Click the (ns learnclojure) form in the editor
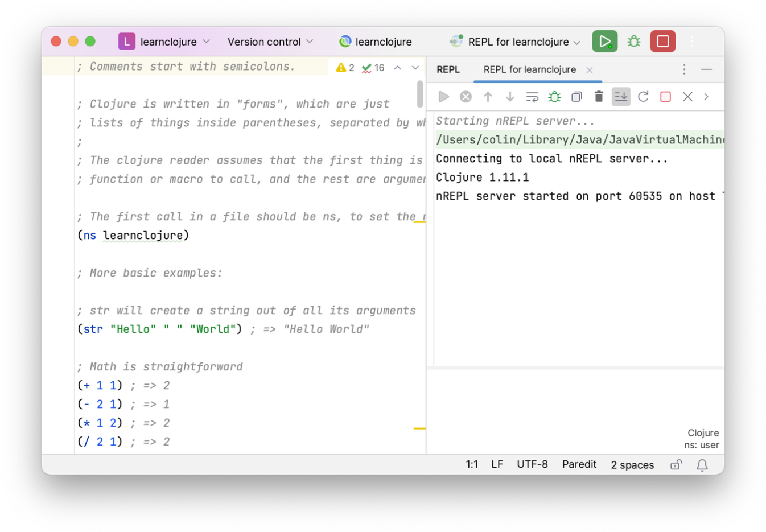This screenshot has height=532, width=766. (133, 235)
